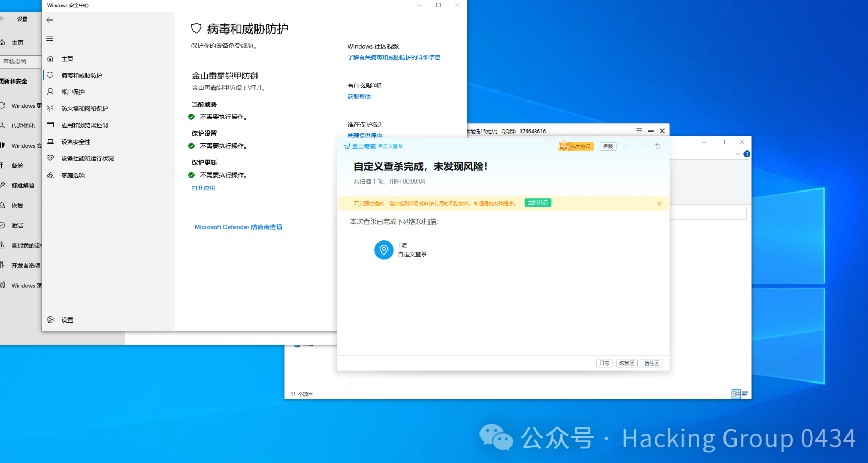The height and width of the screenshot is (463, 868).
Task: Open 查找我的设备 in Settings sidebar
Action: [x=26, y=246]
